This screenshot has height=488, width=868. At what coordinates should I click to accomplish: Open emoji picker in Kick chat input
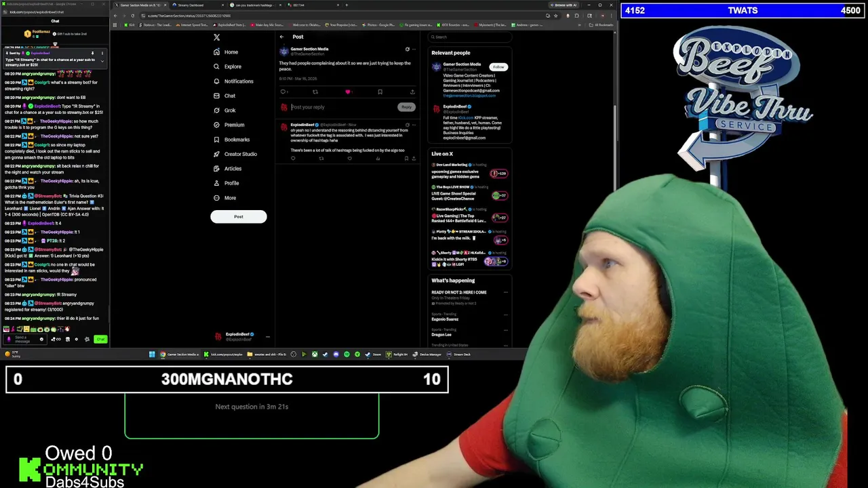pyautogui.click(x=41, y=339)
